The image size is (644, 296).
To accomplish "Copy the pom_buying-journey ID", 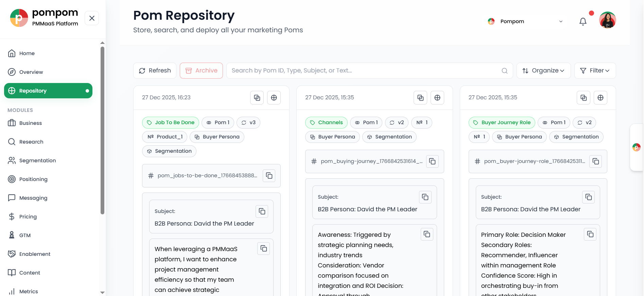I will pyautogui.click(x=432, y=161).
